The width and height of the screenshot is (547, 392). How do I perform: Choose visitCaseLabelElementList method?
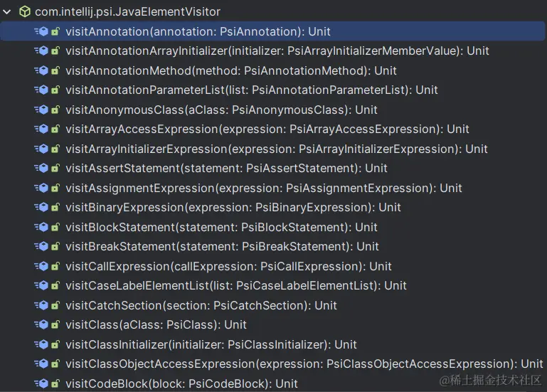click(x=272, y=285)
